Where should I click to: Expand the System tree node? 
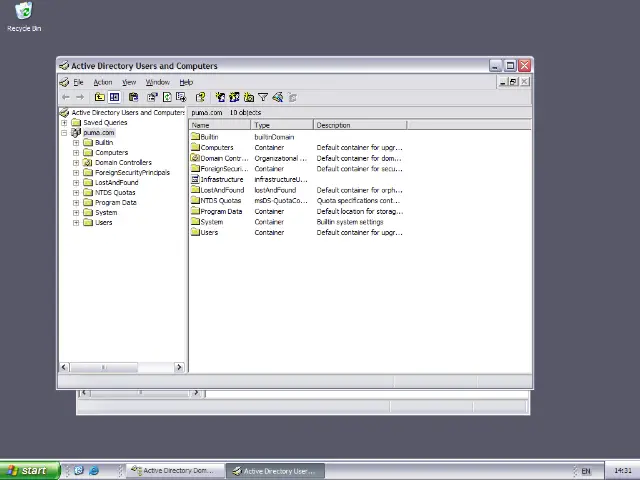76,213
